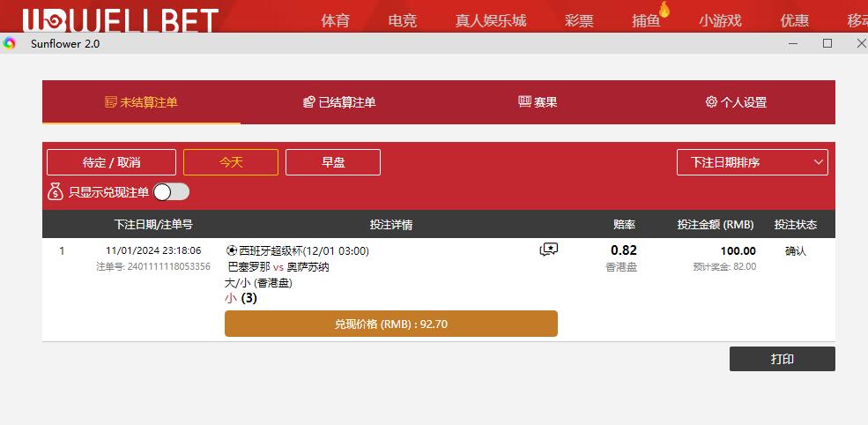
Task: Select the 今天 filter button
Action: click(x=231, y=162)
